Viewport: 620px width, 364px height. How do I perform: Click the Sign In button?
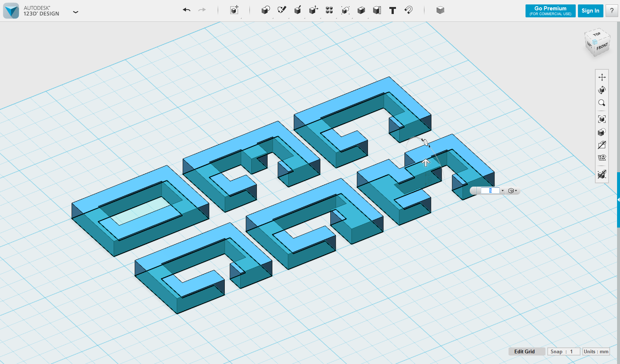[590, 11]
